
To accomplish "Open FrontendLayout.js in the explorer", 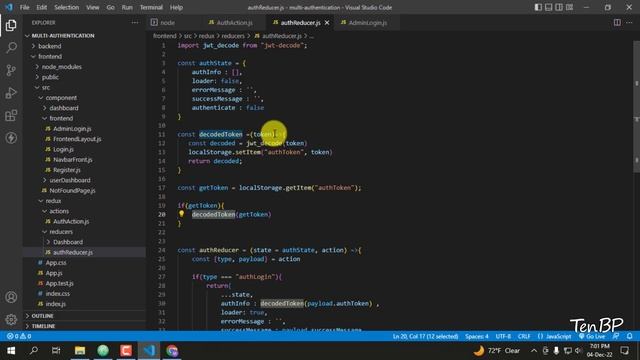I will point(77,139).
